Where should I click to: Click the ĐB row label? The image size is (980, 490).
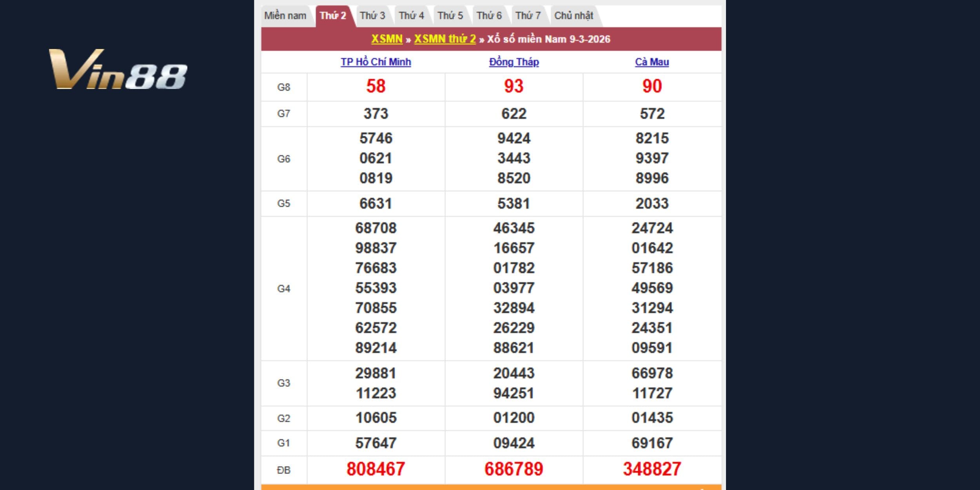tap(283, 470)
